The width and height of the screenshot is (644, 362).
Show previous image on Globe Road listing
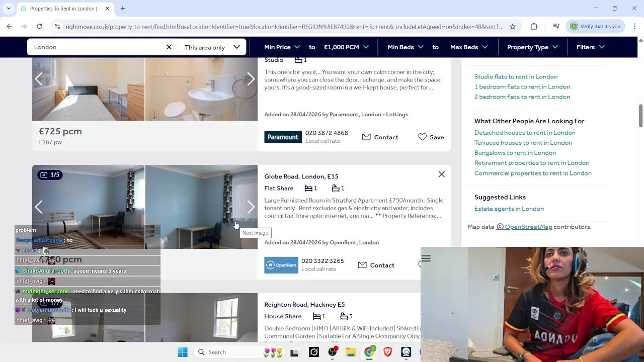tap(39, 207)
